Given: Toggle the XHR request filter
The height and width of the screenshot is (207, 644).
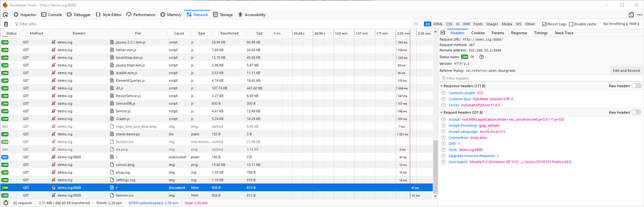Looking at the screenshot, I should (466, 24).
